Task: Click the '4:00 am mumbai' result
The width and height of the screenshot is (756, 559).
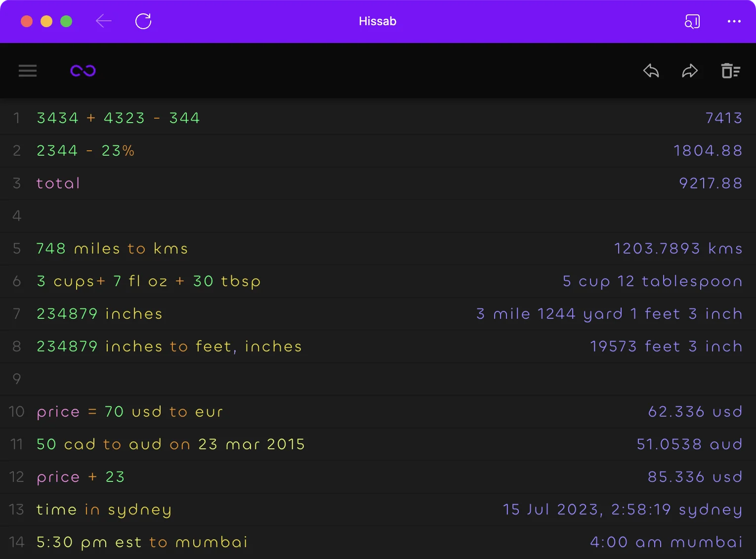Action: (666, 542)
